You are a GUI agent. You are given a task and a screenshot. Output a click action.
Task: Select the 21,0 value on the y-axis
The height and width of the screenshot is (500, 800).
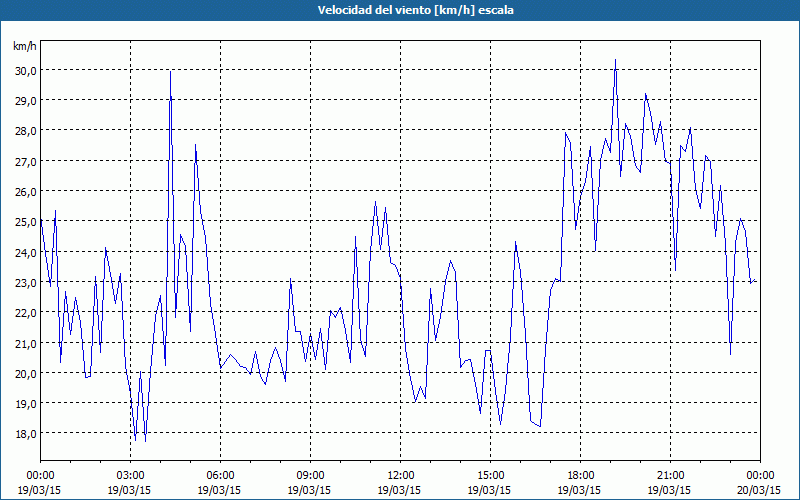click(25, 343)
